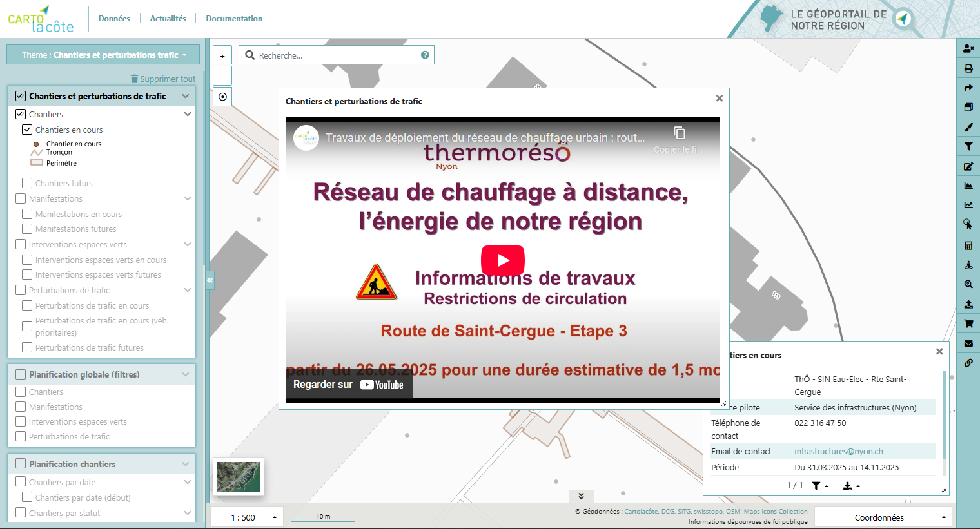Close the Chantiers en cours results panel
This screenshot has width=980, height=529.
tap(939, 352)
